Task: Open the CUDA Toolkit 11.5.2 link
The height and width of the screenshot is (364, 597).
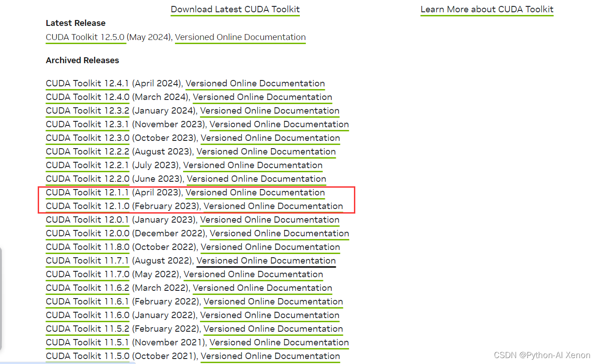Action: (88, 329)
